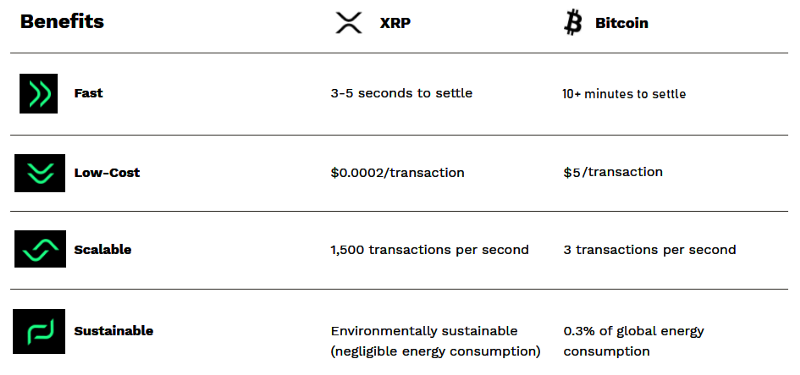Select the XRP column header text

pos(395,23)
